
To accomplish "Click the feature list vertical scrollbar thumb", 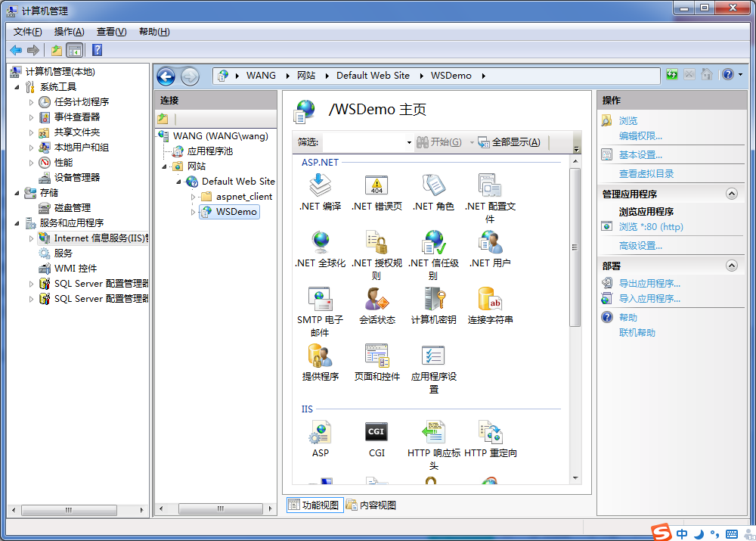I will coord(575,247).
